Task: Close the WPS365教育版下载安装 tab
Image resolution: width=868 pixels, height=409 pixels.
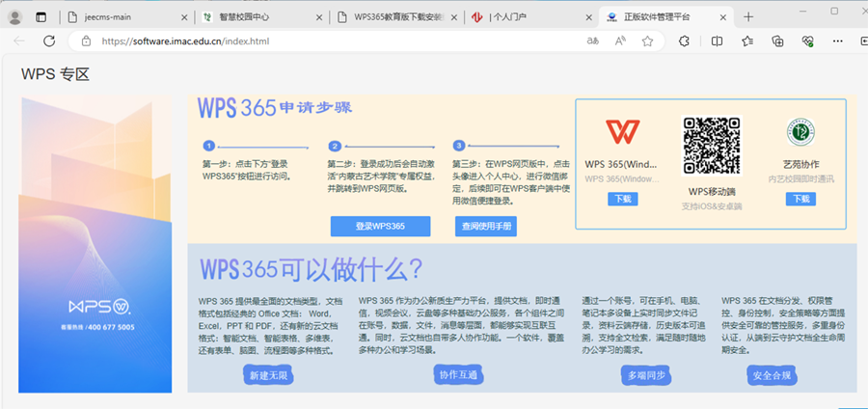Action: coord(454,17)
